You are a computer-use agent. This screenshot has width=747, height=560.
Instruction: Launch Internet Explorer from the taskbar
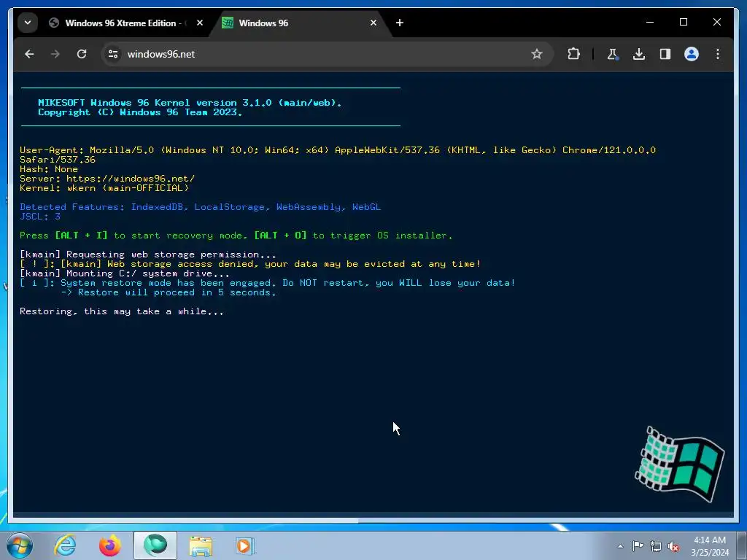65,545
